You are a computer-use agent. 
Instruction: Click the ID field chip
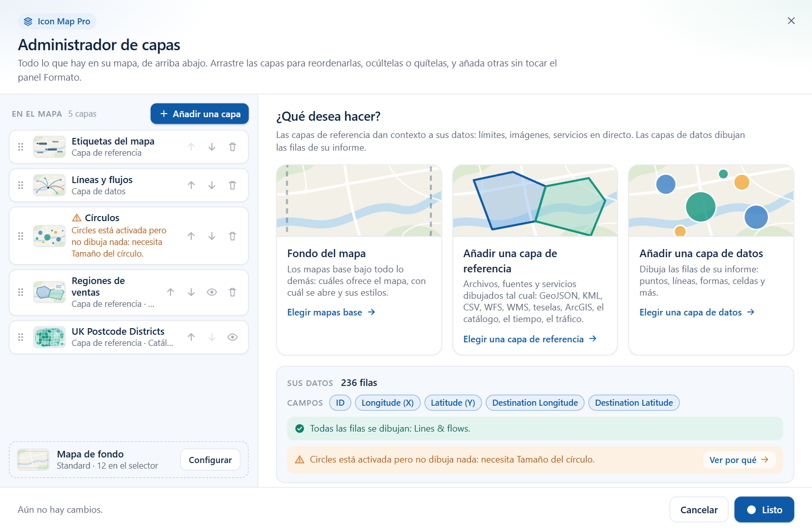pyautogui.click(x=340, y=403)
